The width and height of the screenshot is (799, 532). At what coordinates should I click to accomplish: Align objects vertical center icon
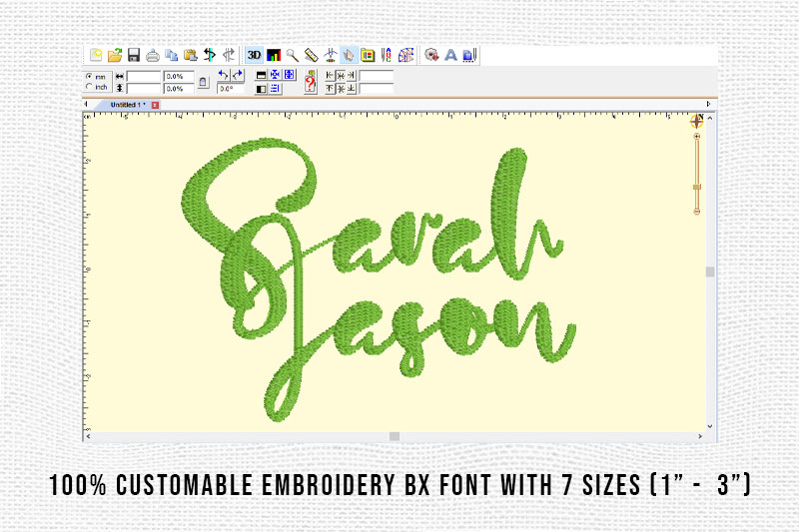coord(341,89)
